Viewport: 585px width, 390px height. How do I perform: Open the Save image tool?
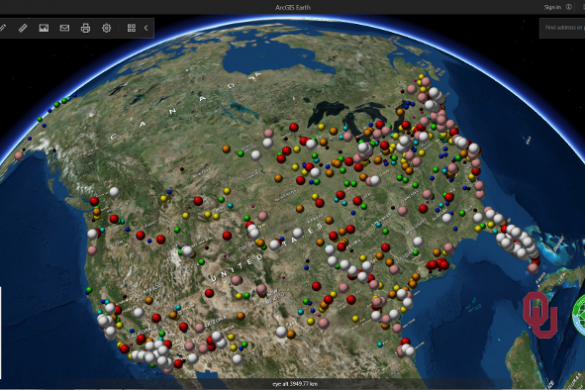[x=44, y=28]
